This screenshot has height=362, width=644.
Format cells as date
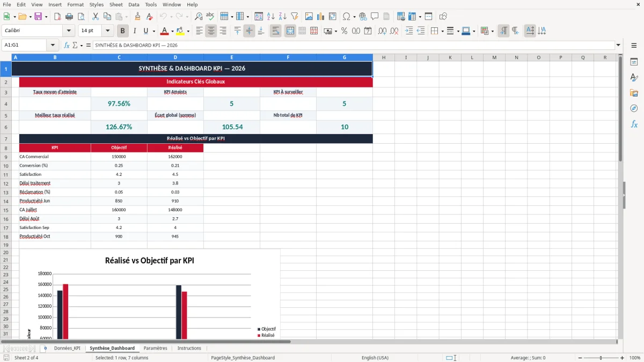(368, 31)
